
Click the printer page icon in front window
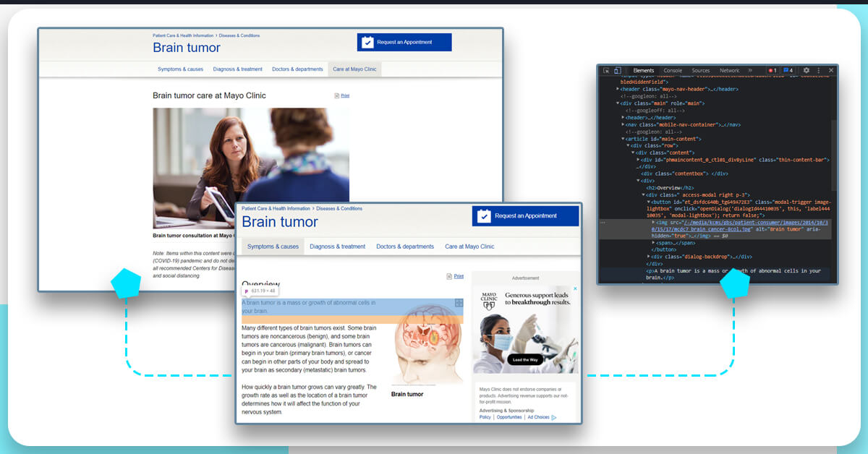tap(449, 276)
